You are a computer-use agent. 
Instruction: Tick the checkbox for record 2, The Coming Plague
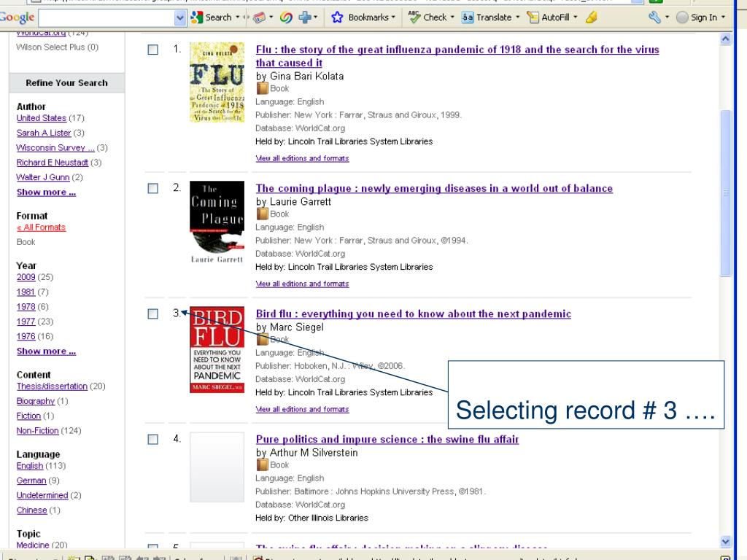coord(153,189)
